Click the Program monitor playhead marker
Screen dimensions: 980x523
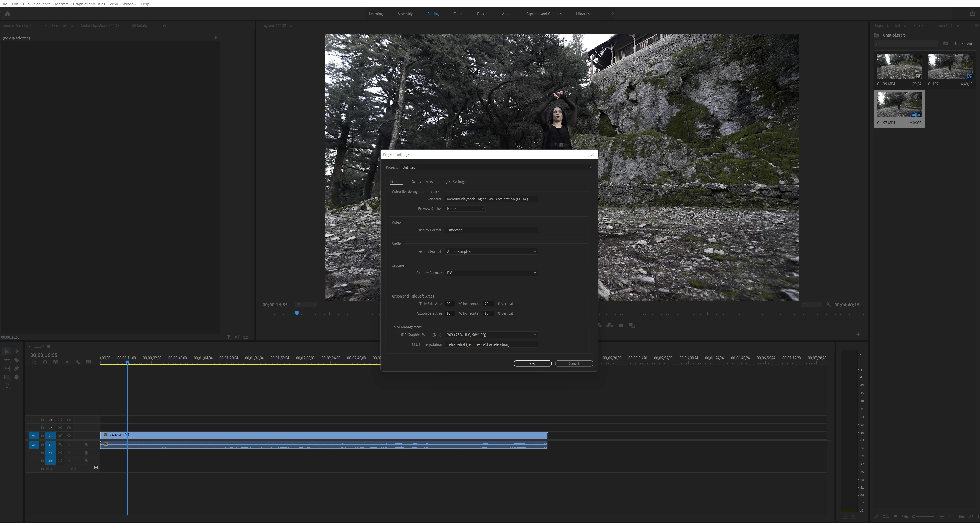tap(297, 313)
